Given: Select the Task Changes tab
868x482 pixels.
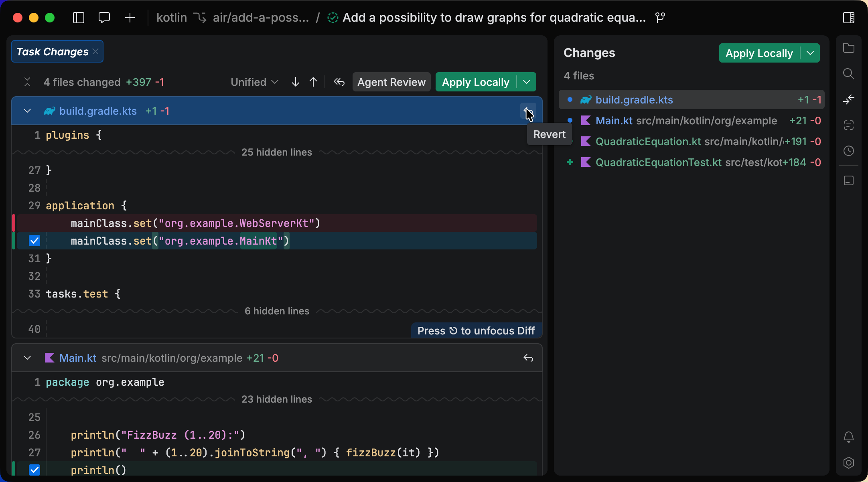Looking at the screenshot, I should click(x=53, y=52).
